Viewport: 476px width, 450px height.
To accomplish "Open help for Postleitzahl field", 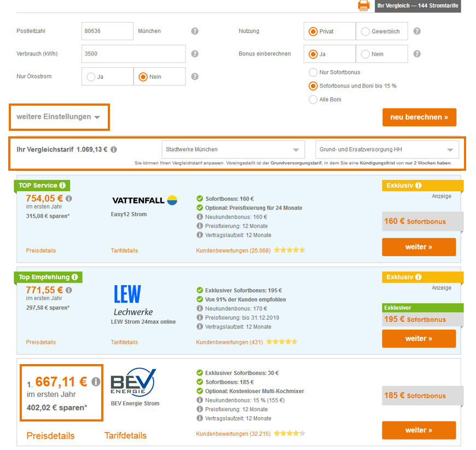I will (x=195, y=31).
